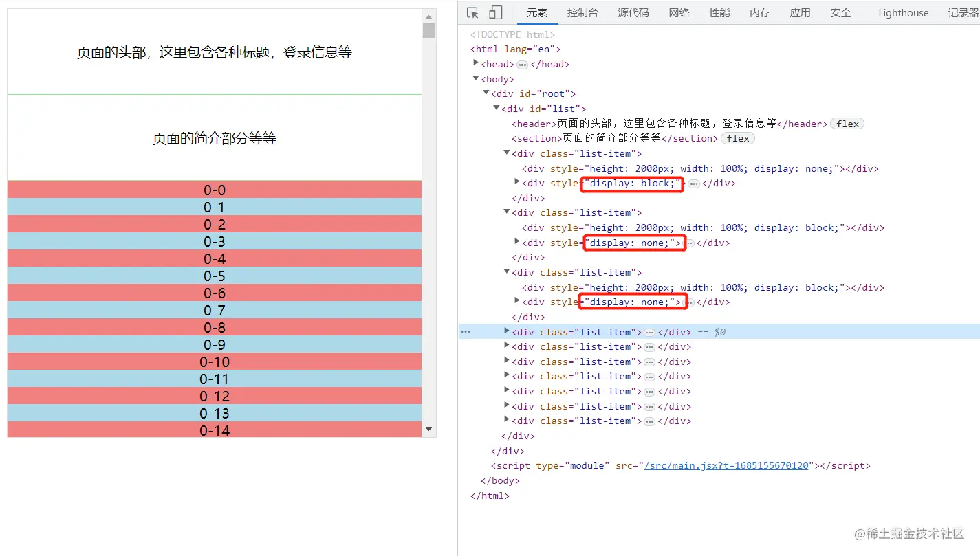Expand the div with style display: block
The height and width of the screenshot is (556, 980).
point(517,182)
